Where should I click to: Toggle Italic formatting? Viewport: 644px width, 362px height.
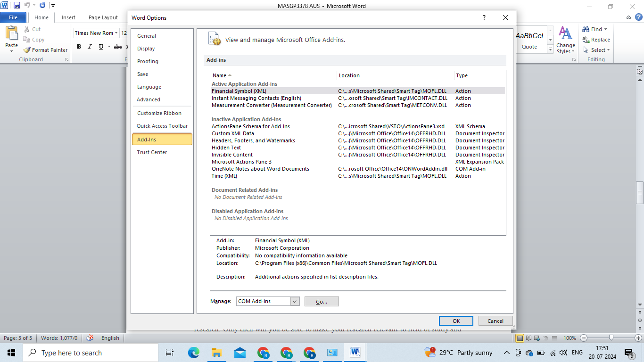tap(90, 47)
